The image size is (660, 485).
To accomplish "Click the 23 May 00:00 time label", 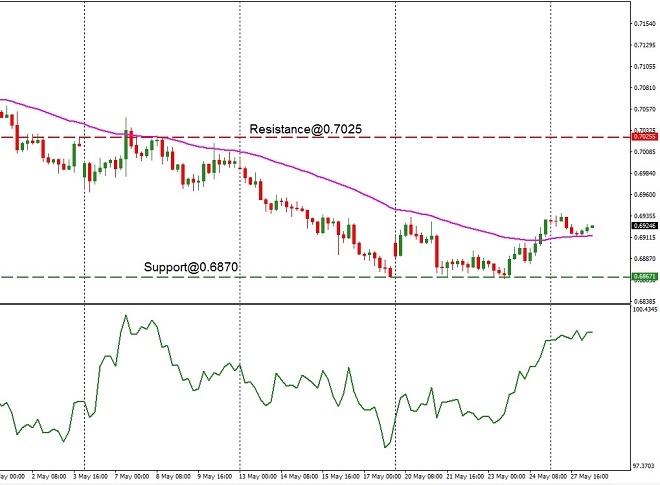I will pos(506,477).
